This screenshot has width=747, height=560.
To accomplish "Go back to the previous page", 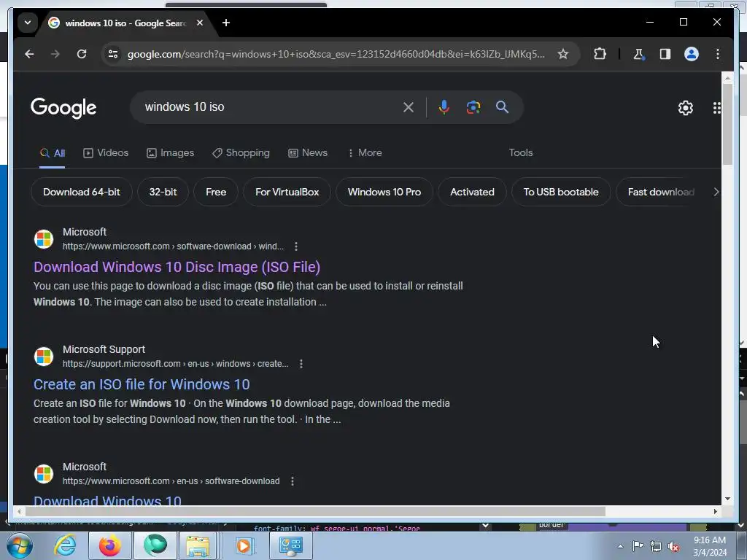I will [29, 54].
